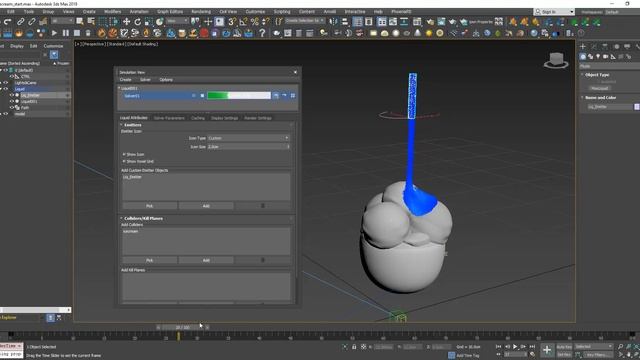Toggle the Show Voxel Grid checkbox
This screenshot has height=360, width=640.
124,161
